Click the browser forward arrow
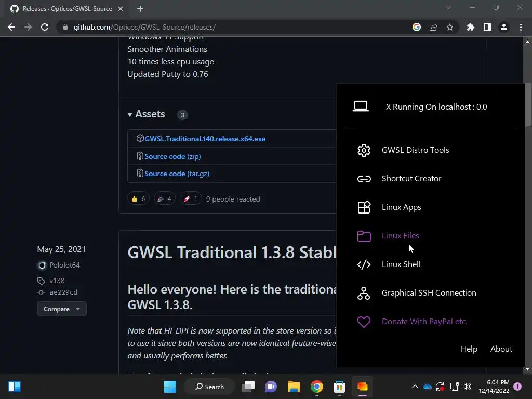The image size is (532, 399). (28, 27)
